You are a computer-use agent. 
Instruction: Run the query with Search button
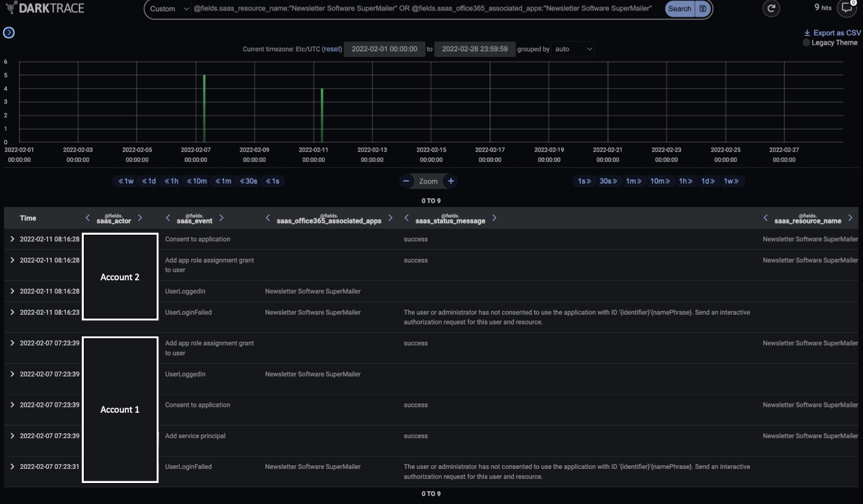point(679,9)
